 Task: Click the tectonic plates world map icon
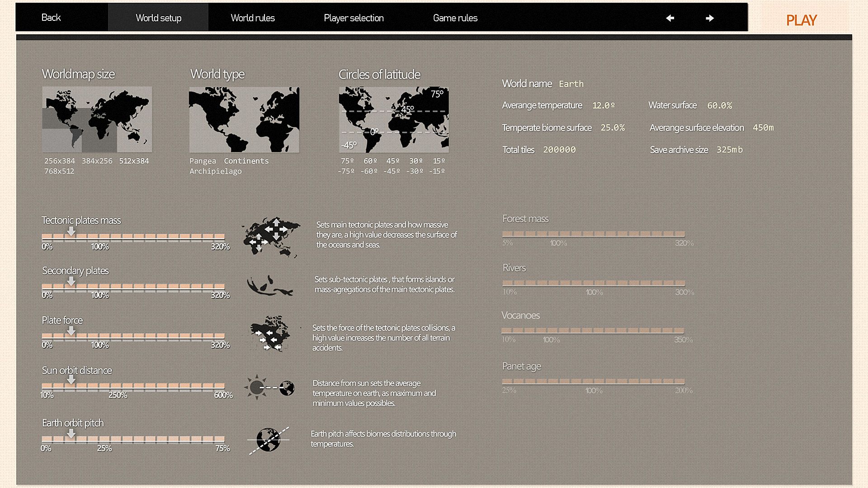click(x=271, y=236)
